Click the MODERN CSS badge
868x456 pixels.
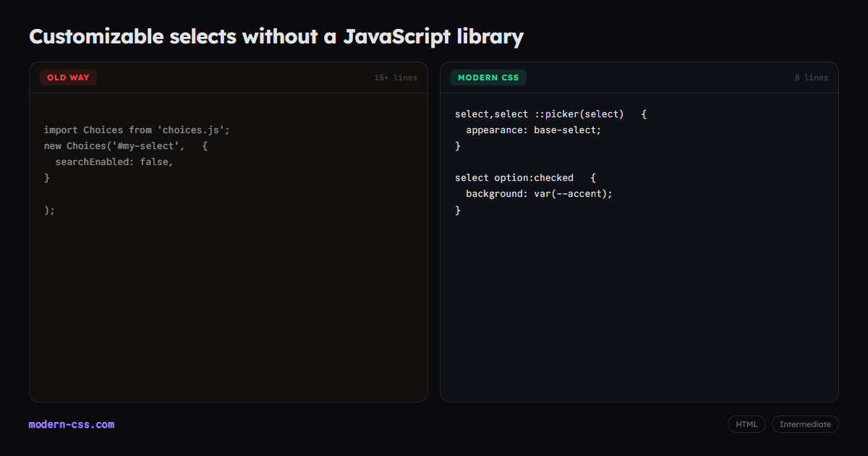488,77
